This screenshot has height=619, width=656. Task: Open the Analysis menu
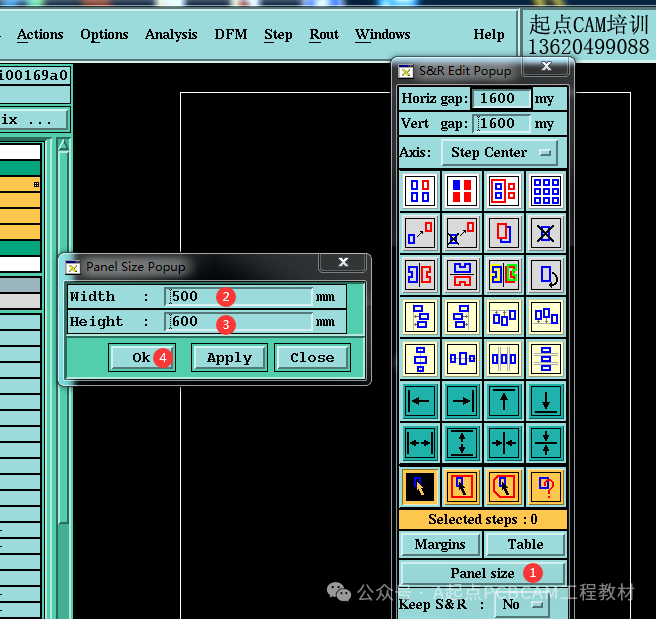171,34
